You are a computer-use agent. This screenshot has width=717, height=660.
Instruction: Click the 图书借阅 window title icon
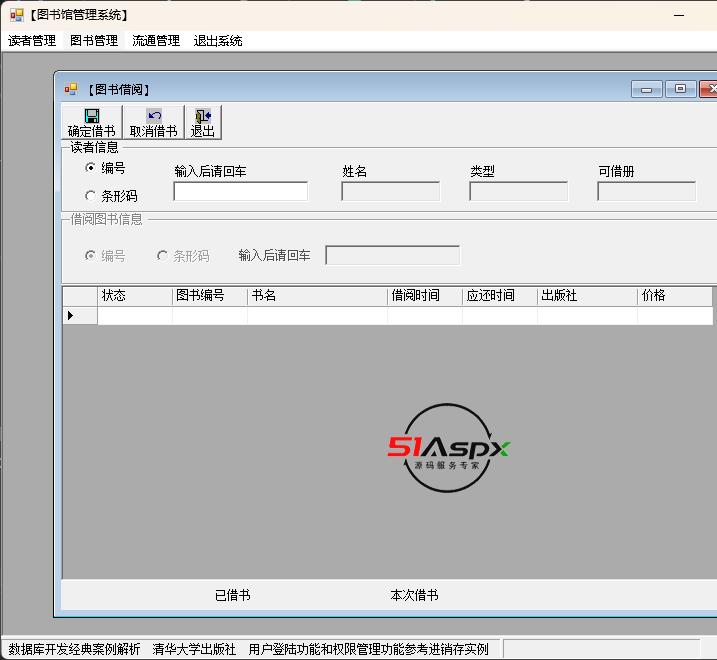[x=71, y=89]
